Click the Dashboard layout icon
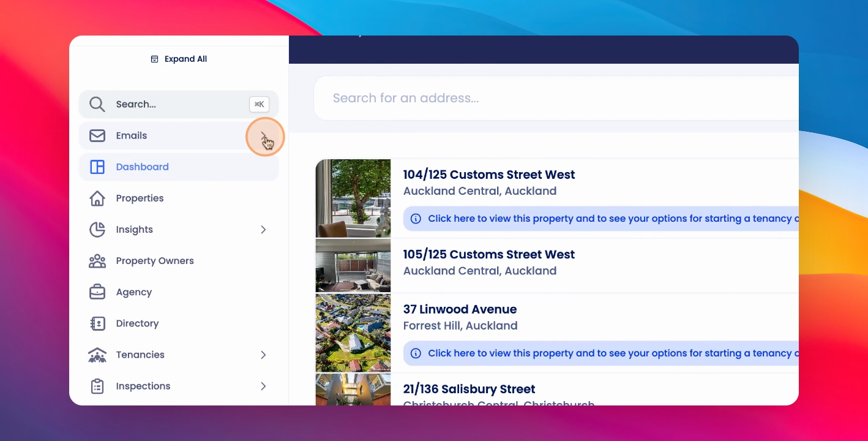This screenshot has height=441, width=868. point(97,167)
